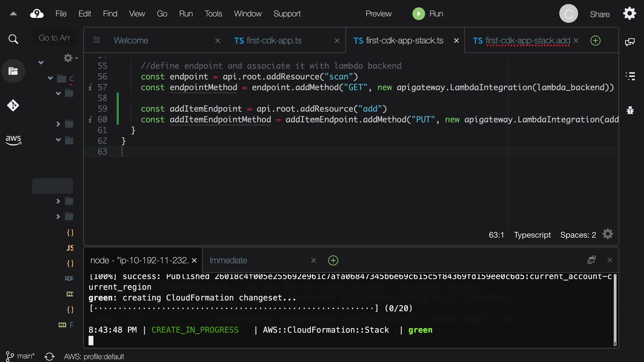Open the Debugger bug icon
Screen dimensions: 644x362
click(x=630, y=110)
